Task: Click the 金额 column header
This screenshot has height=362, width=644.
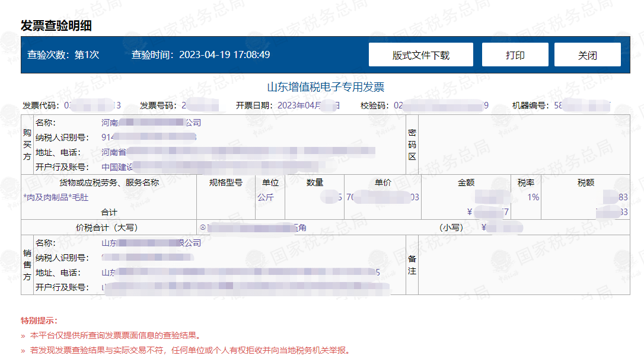Action: [x=466, y=182]
